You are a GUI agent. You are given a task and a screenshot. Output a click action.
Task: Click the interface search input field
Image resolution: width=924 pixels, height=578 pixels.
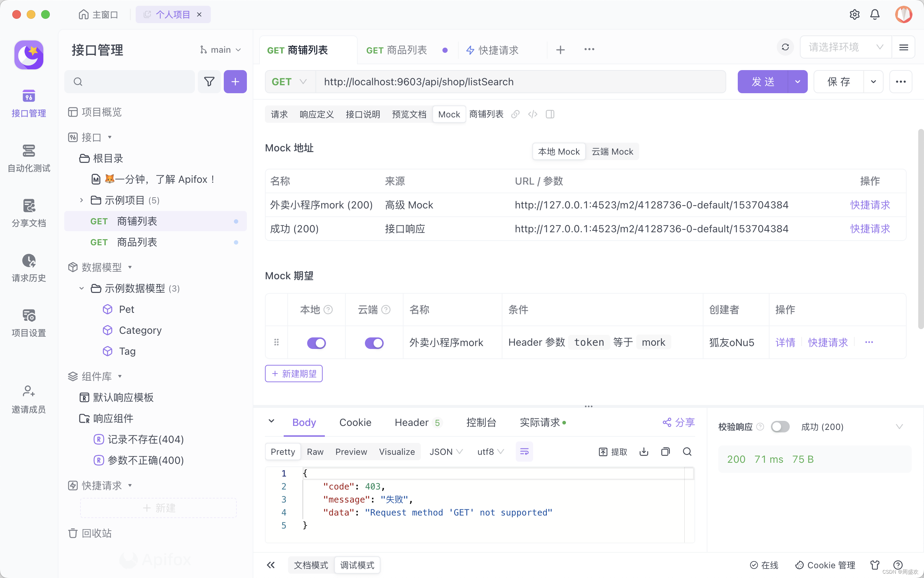click(130, 81)
